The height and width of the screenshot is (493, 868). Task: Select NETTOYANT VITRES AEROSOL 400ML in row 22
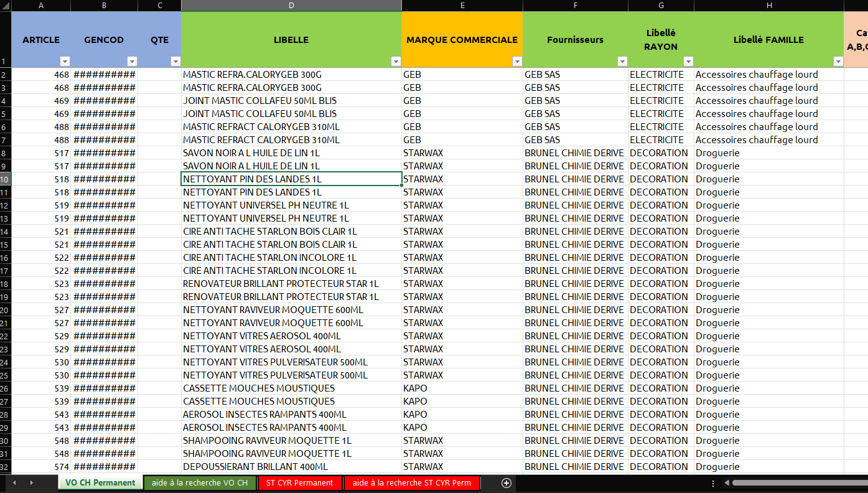click(291, 336)
